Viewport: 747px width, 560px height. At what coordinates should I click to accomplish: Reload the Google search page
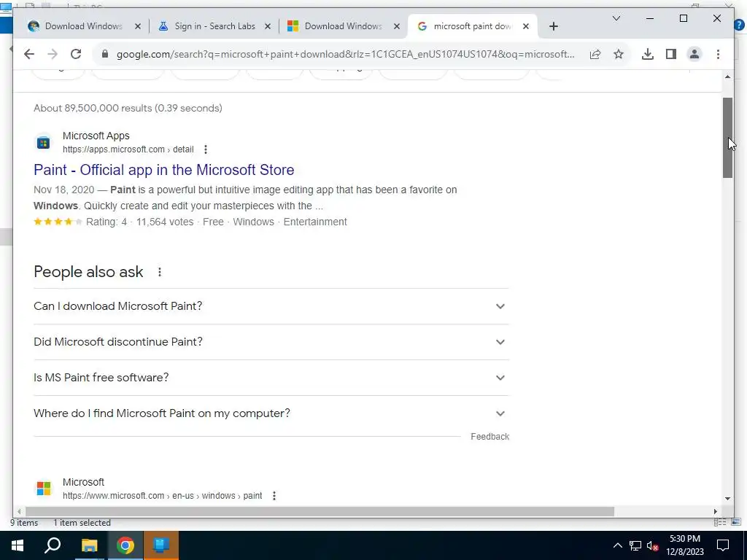click(x=76, y=54)
